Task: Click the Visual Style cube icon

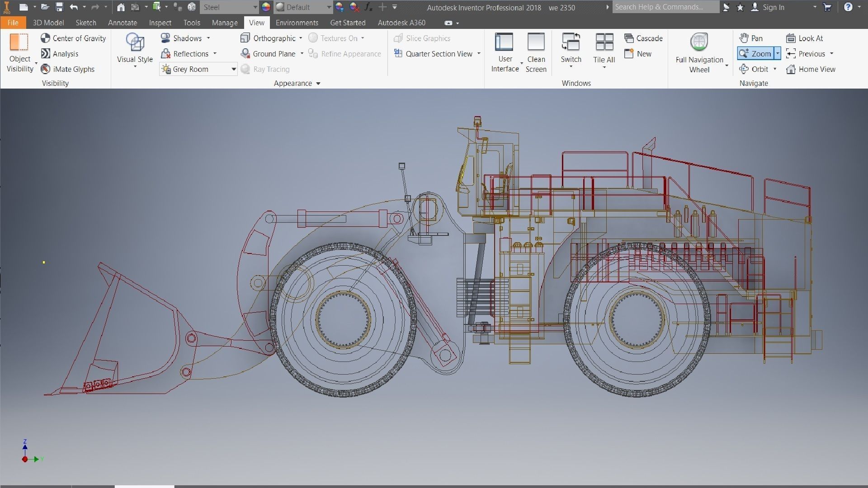Action: 135,42
